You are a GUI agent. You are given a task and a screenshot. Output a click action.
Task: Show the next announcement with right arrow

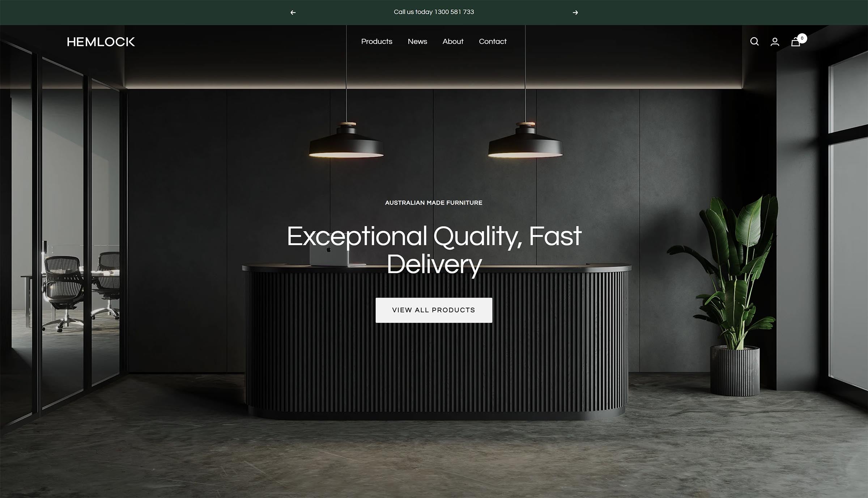[575, 12]
